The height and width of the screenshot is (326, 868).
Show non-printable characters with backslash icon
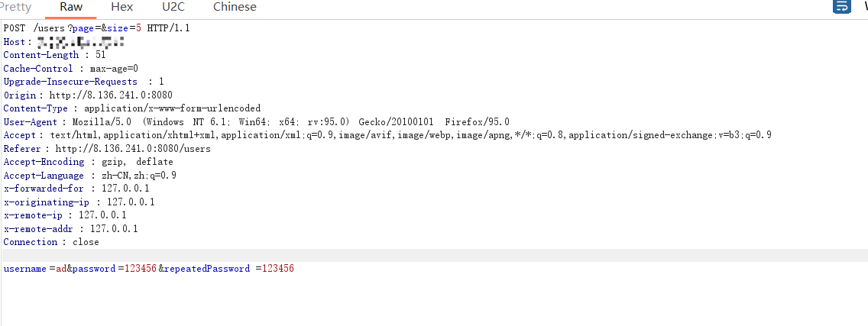[865, 7]
